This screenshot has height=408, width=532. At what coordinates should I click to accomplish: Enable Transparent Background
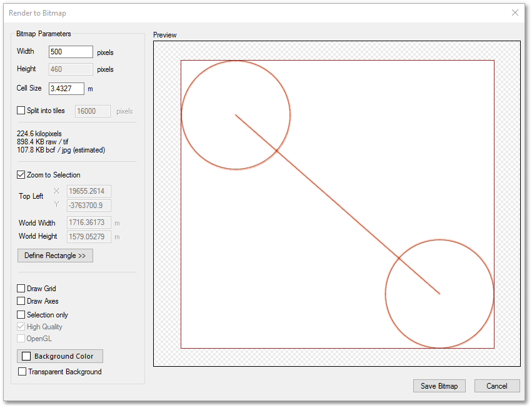[x=22, y=371]
